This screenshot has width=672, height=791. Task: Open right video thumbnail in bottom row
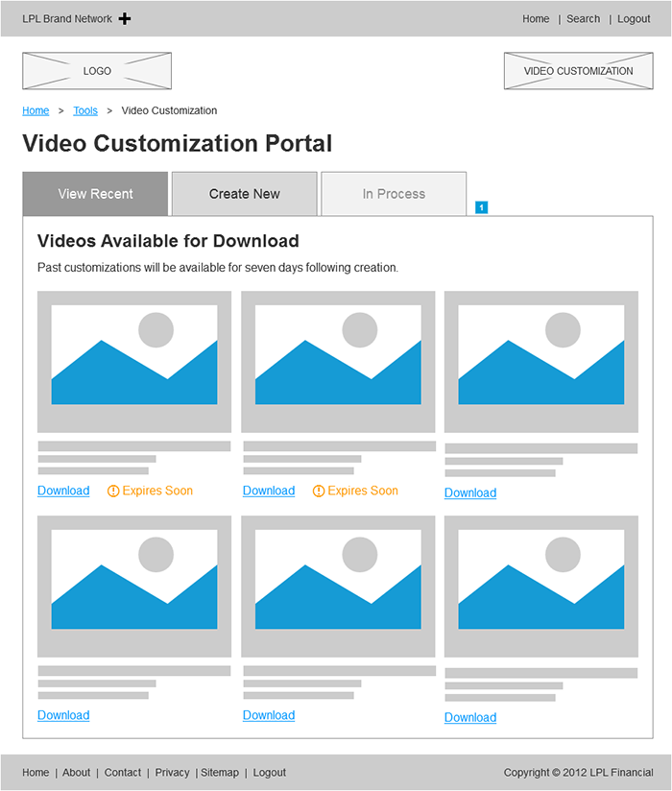(541, 587)
